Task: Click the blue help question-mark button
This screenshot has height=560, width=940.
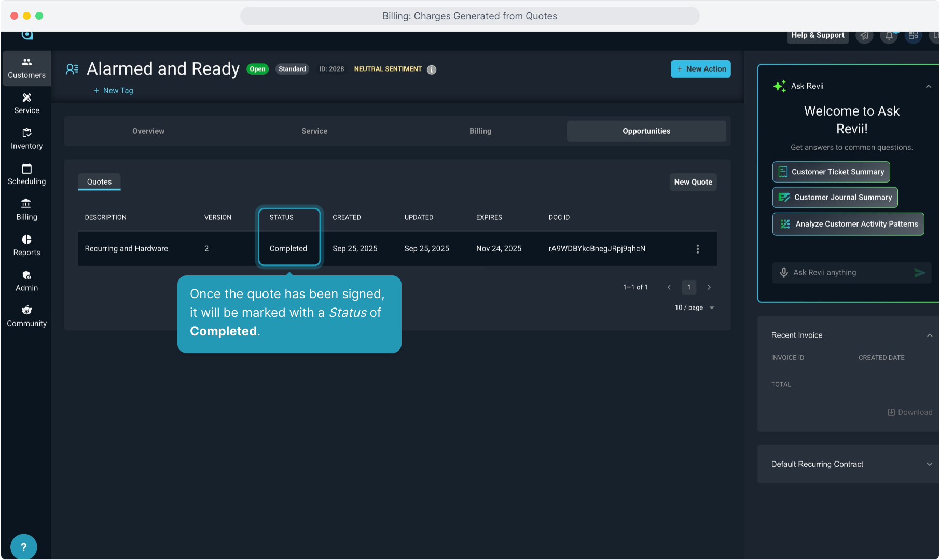Action: click(x=23, y=547)
